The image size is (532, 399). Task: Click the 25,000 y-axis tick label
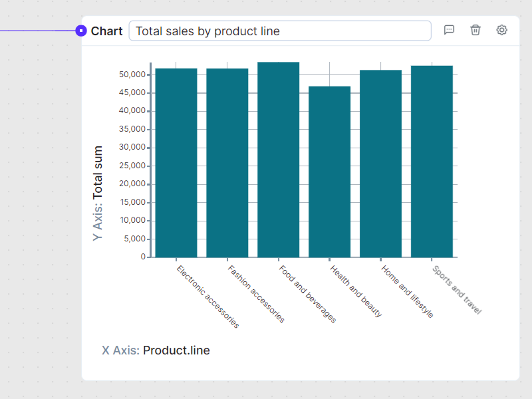coord(132,166)
